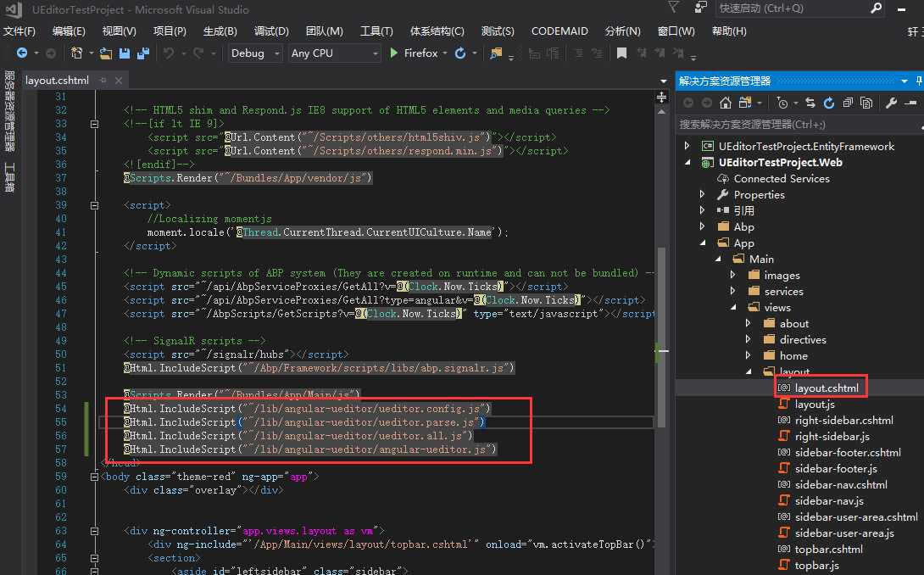Close the layout.cshtml editor tab

pos(119,81)
